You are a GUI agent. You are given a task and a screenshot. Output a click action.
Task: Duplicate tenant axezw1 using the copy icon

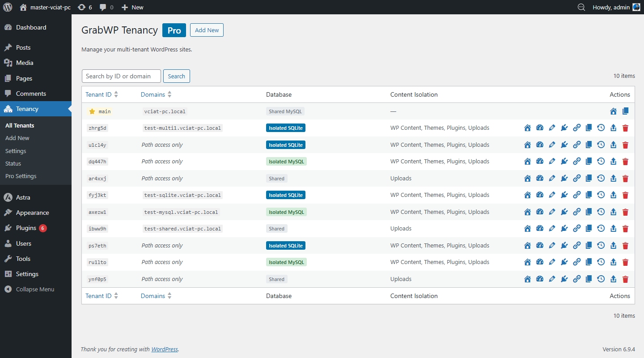click(589, 212)
